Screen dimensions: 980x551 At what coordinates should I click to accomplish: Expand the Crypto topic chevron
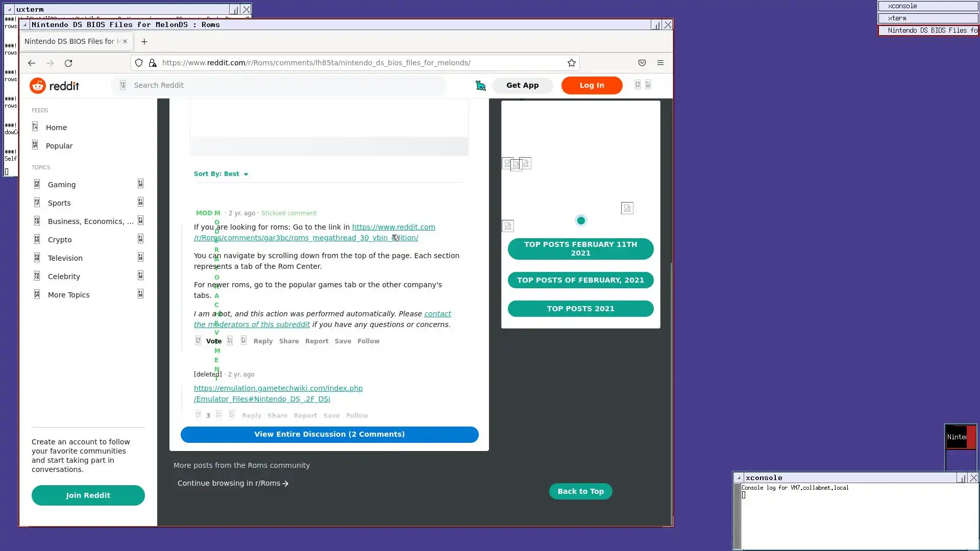(x=140, y=239)
